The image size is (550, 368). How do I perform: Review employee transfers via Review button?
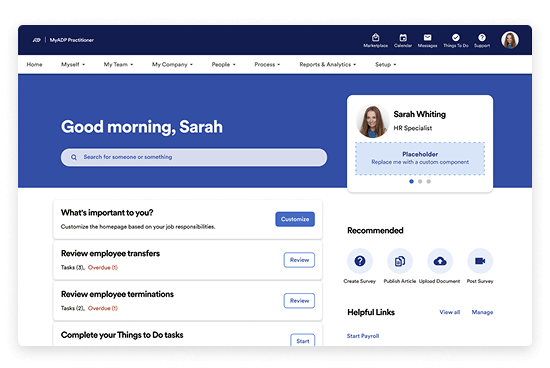pyautogui.click(x=299, y=260)
